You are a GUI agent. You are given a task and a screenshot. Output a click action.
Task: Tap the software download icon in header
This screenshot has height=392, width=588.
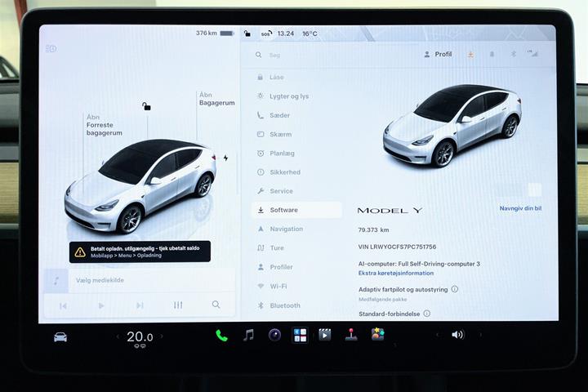(470, 55)
